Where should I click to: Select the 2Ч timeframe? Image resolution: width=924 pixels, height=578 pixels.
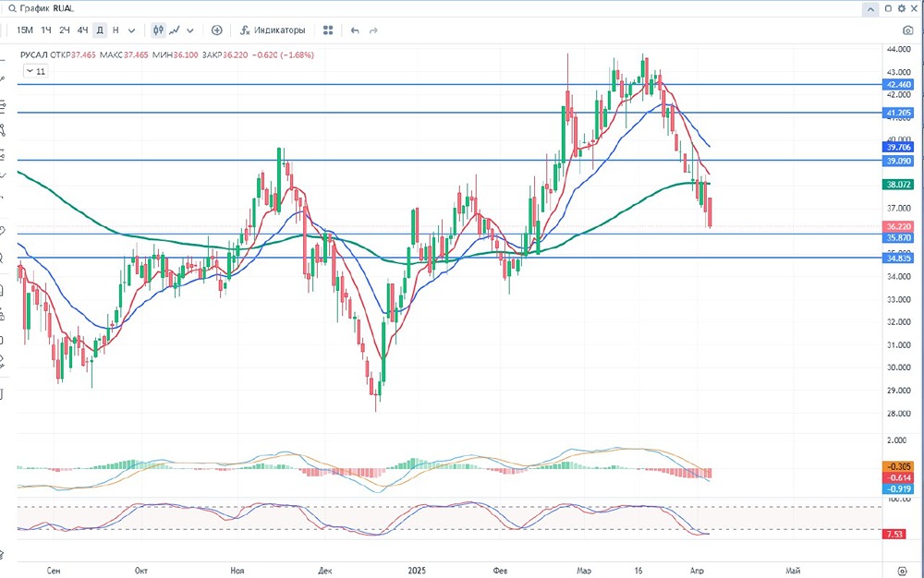click(65, 30)
